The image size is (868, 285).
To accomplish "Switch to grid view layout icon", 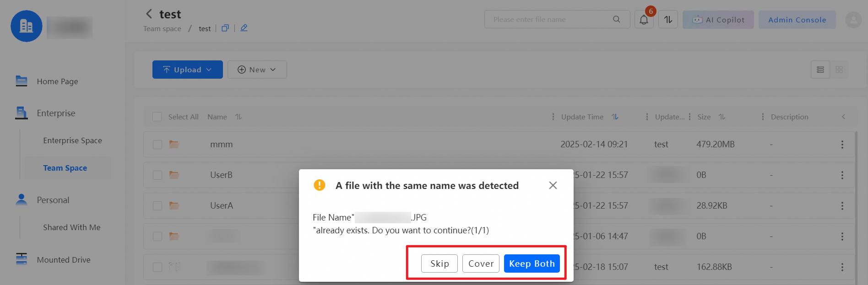I will [x=839, y=70].
